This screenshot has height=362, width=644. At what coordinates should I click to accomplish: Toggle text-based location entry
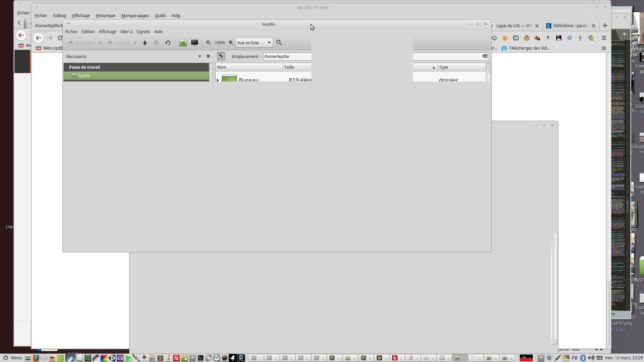221,56
